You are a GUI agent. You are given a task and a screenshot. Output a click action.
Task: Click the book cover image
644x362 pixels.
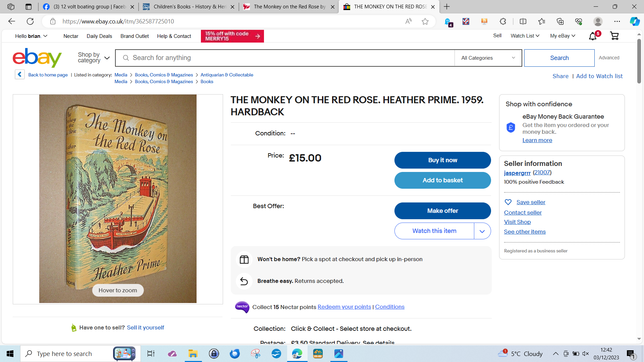118,199
